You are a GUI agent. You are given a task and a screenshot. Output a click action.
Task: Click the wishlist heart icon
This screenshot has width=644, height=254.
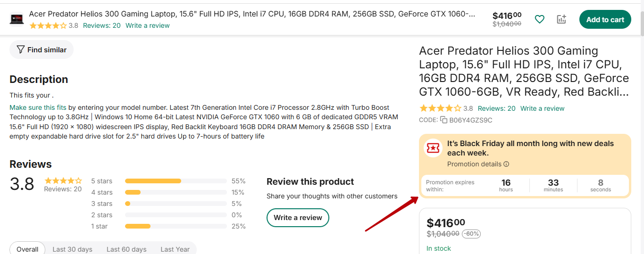[539, 19]
